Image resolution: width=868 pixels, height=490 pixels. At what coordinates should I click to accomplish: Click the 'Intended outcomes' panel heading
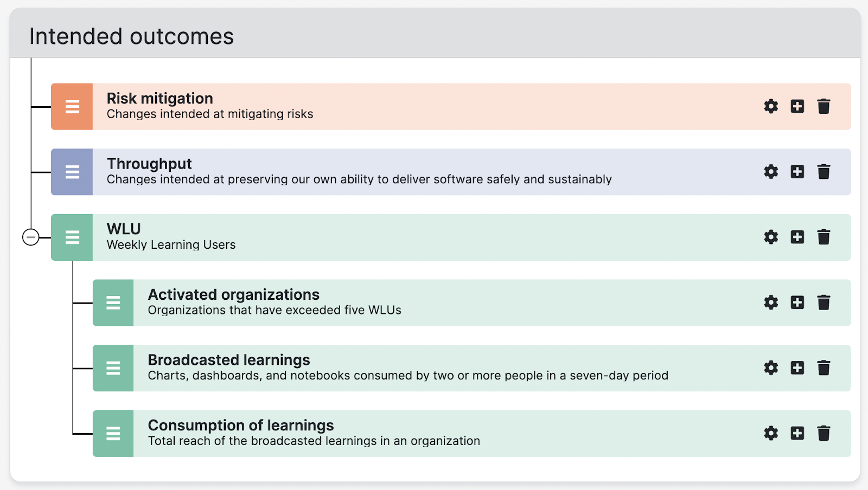[x=131, y=36]
